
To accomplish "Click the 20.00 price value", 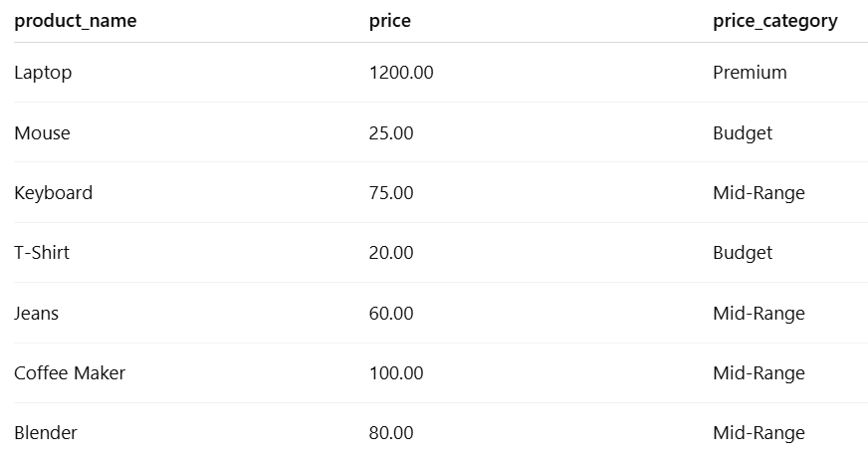I will 391,253.
